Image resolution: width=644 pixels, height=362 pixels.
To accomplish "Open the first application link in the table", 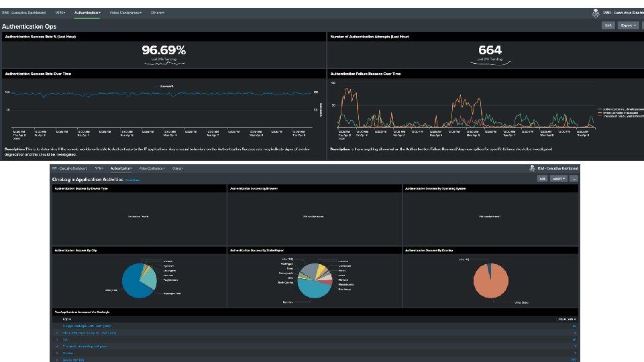I will tap(87, 326).
